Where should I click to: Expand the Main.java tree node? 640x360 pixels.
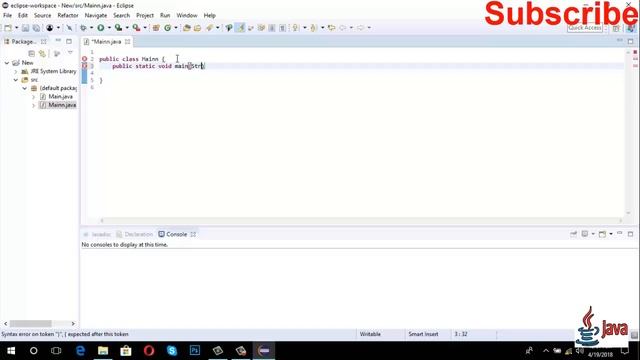[33, 97]
